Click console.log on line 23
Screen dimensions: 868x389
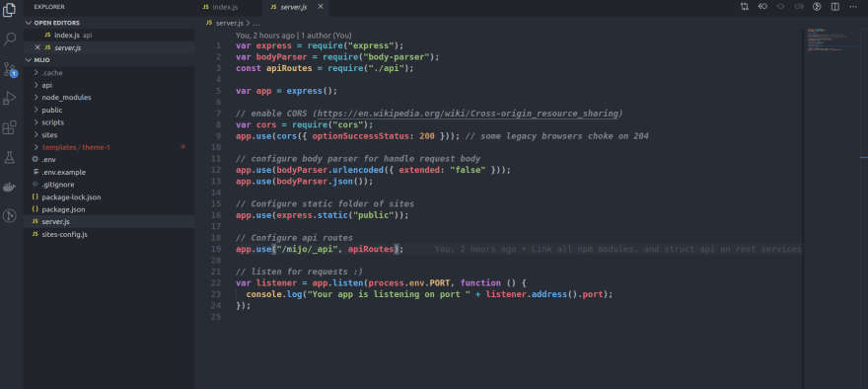(274, 295)
